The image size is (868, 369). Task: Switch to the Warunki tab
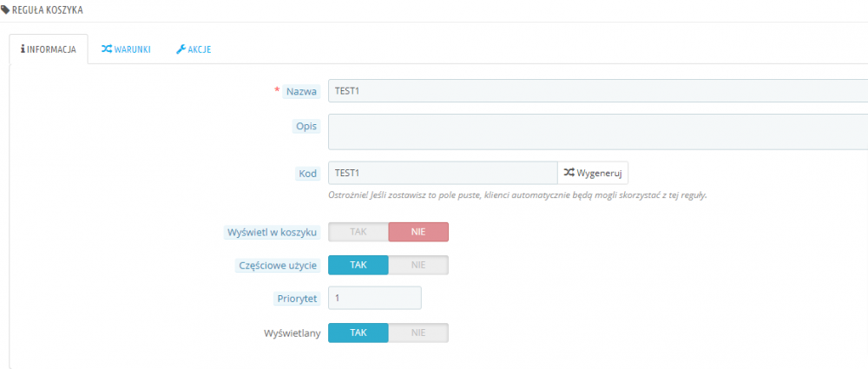click(126, 49)
